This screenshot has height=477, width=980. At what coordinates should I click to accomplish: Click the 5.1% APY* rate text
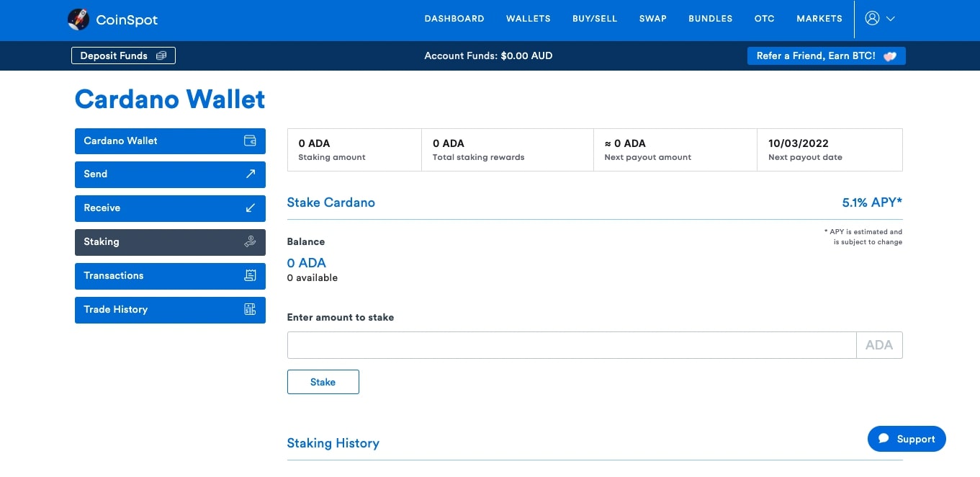click(x=872, y=202)
